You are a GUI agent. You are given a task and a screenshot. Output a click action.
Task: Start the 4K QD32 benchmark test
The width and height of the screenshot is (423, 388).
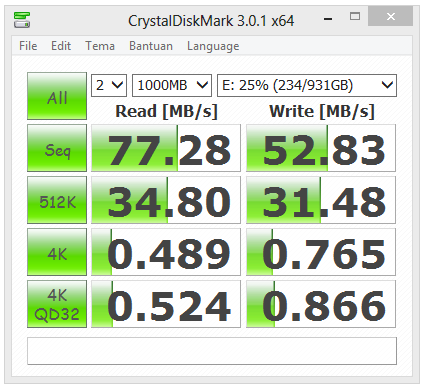point(57,304)
